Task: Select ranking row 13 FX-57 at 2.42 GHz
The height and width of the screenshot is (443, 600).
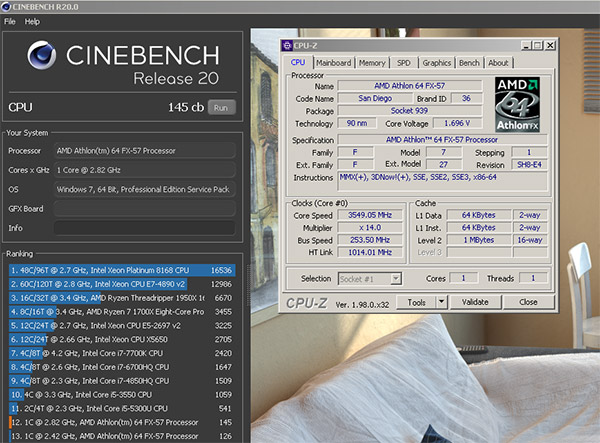Action: [x=122, y=436]
